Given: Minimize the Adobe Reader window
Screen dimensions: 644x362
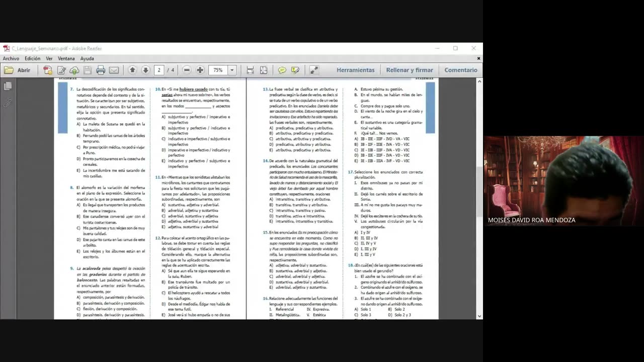Looking at the screenshot, I should coord(437,48).
